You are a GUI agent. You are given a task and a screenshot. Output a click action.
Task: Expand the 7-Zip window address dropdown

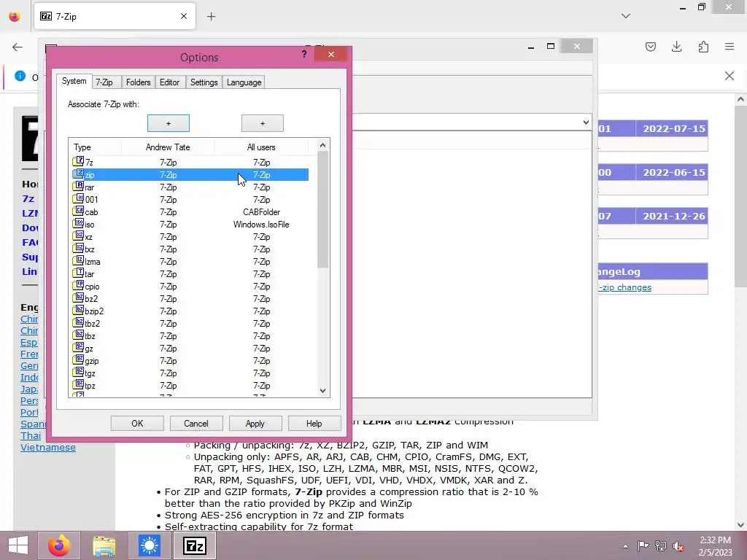point(586,122)
